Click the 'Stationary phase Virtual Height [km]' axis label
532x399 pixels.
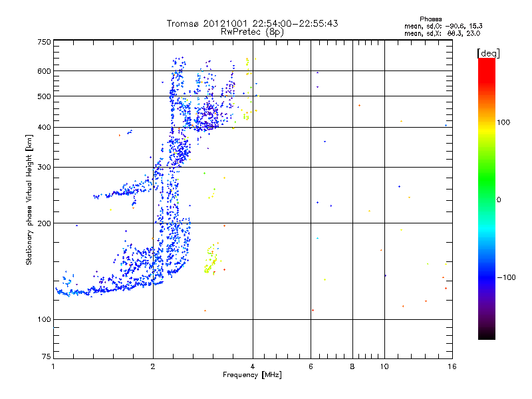pos(29,199)
